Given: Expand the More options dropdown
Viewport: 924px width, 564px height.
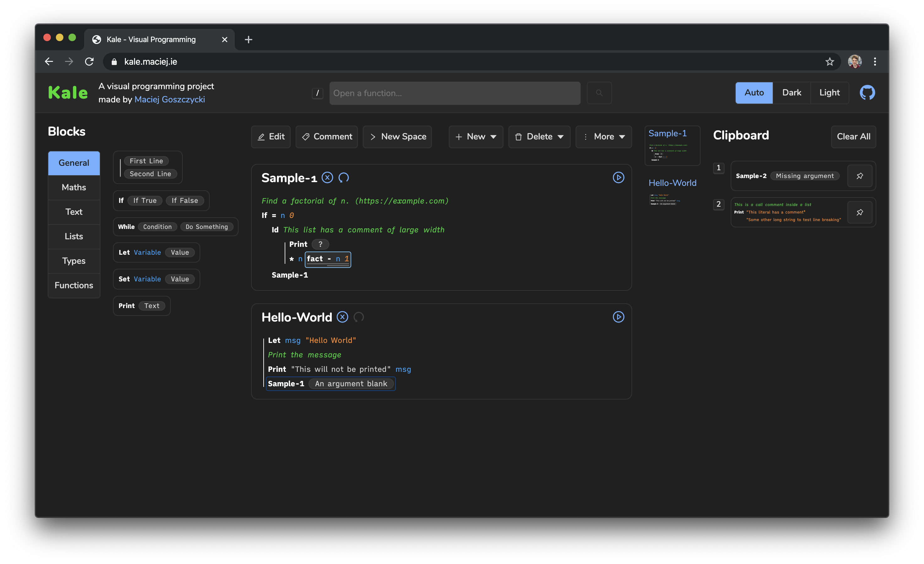Looking at the screenshot, I should coord(603,137).
